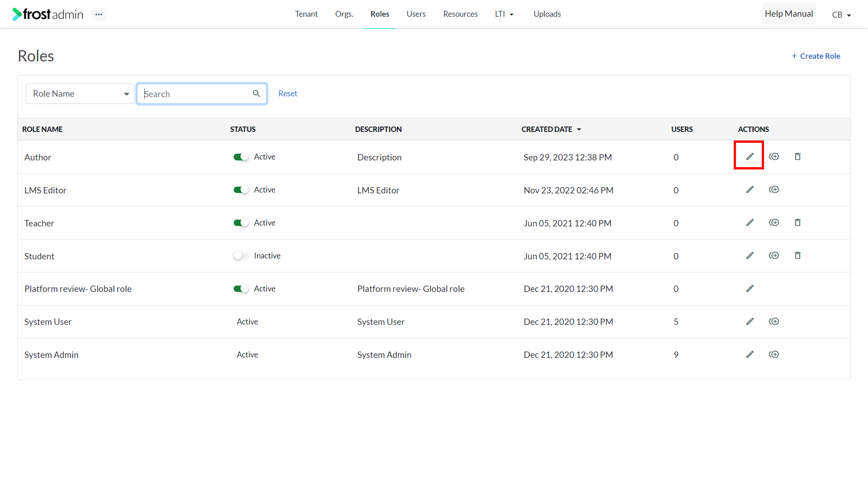Screen dimensions: 868x488
Task: Edit the Author role with pencil icon
Action: 750,156
